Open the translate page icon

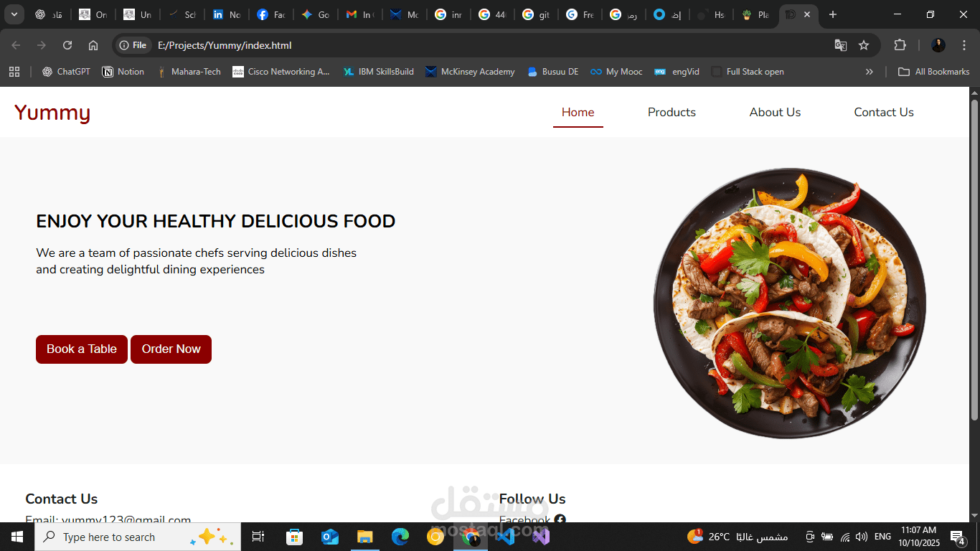click(x=840, y=44)
